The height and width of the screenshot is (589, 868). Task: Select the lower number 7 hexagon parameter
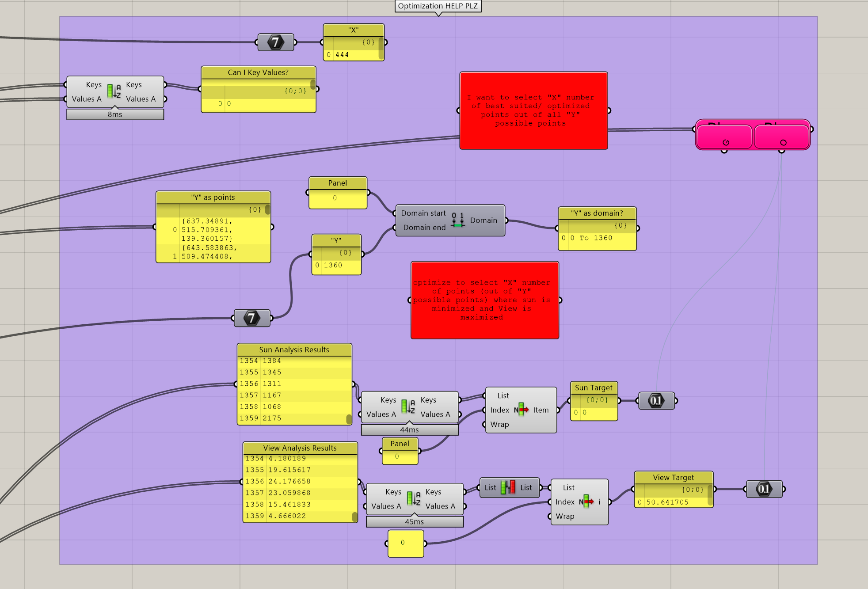(252, 318)
